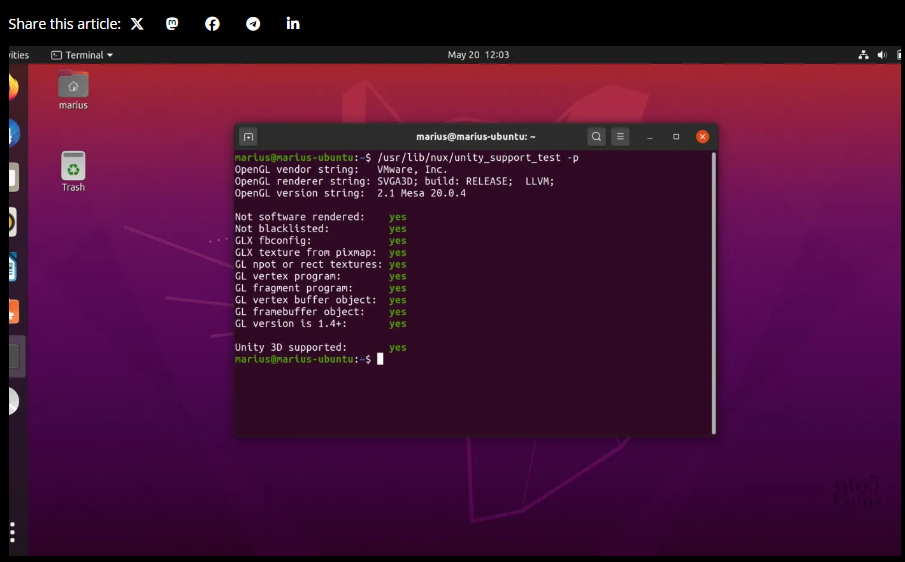The width and height of the screenshot is (905, 562).
Task: Share article on LinkedIn
Action: (293, 24)
